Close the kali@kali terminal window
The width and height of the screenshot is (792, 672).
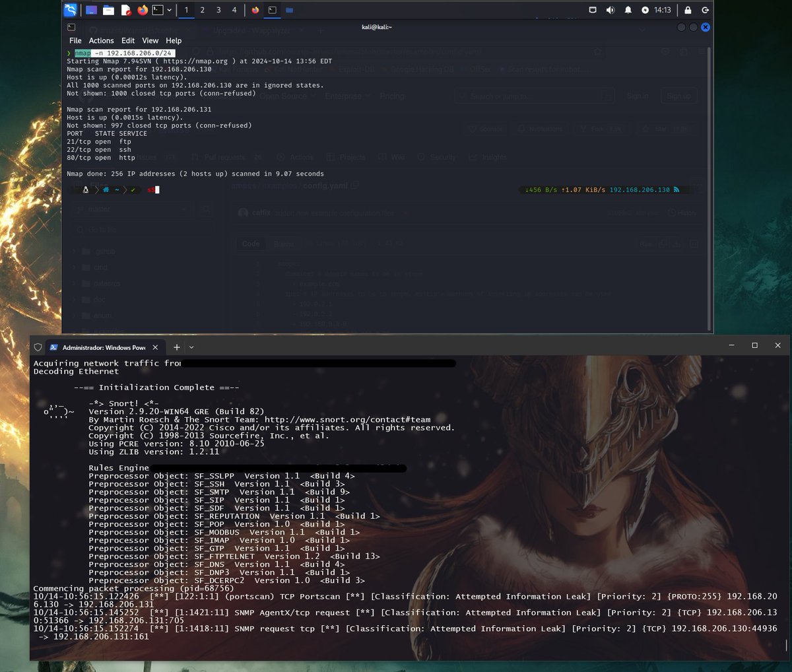pos(705,27)
